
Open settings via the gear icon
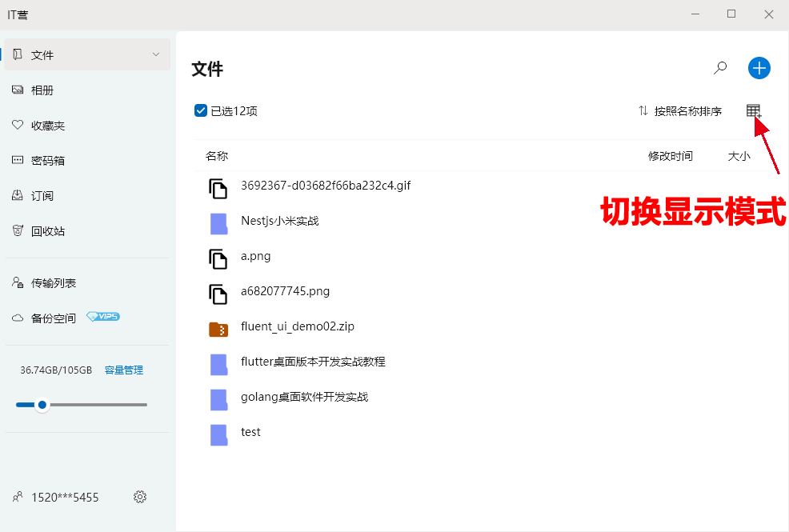coord(140,497)
